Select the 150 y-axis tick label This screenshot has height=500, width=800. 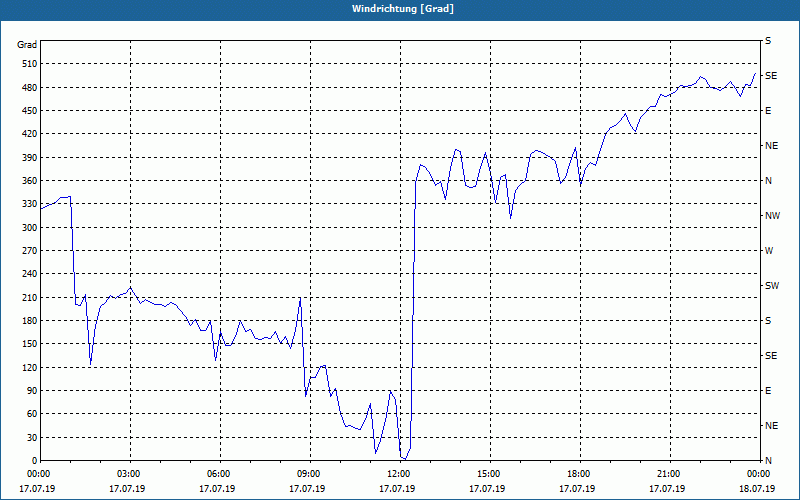30,344
